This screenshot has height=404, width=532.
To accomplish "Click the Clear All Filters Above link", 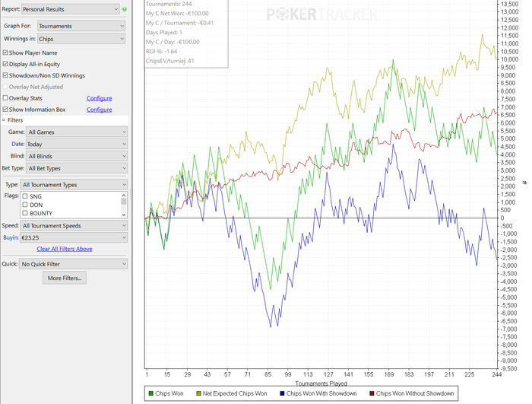I will tap(65, 249).
